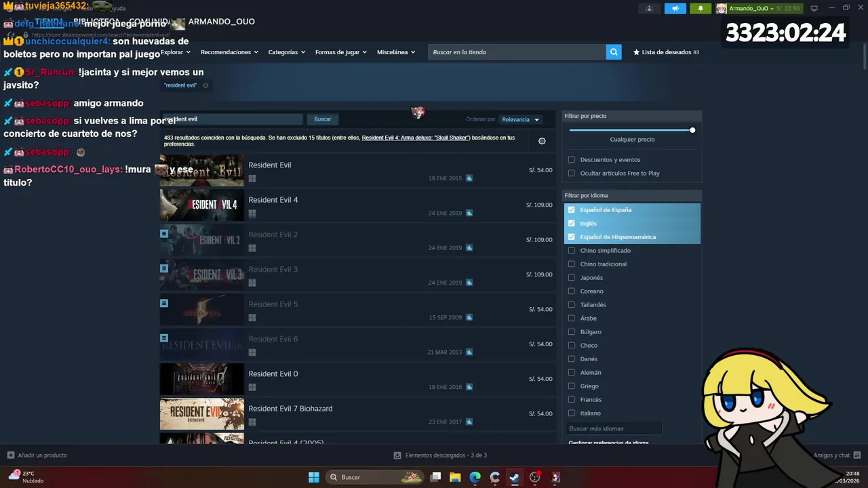
Task: Click the Añadir un producto plus icon
Action: click(10, 455)
